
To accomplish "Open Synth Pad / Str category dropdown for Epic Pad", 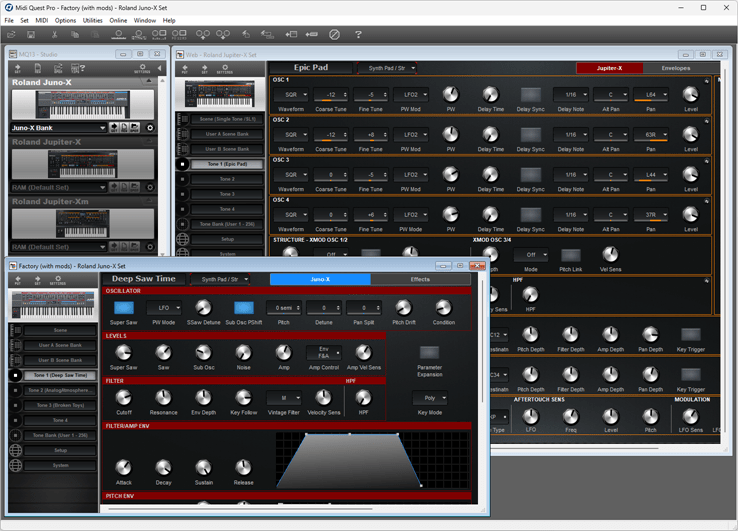I will click(387, 68).
